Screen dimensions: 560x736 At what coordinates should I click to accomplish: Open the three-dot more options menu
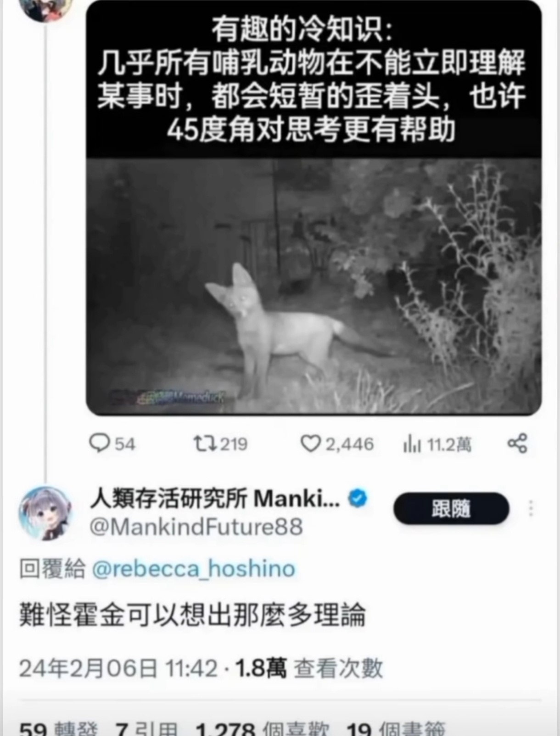[531, 508]
